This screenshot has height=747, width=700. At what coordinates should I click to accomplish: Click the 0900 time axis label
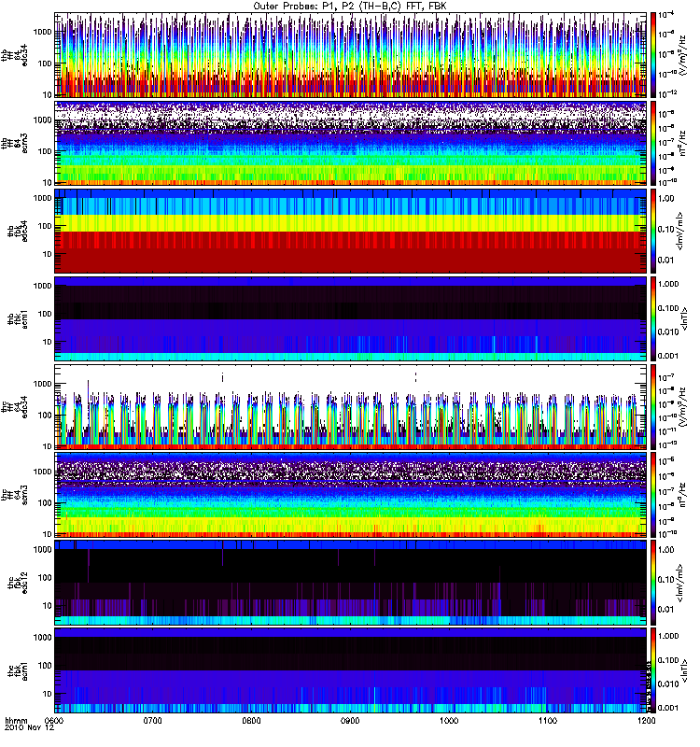(x=350, y=721)
